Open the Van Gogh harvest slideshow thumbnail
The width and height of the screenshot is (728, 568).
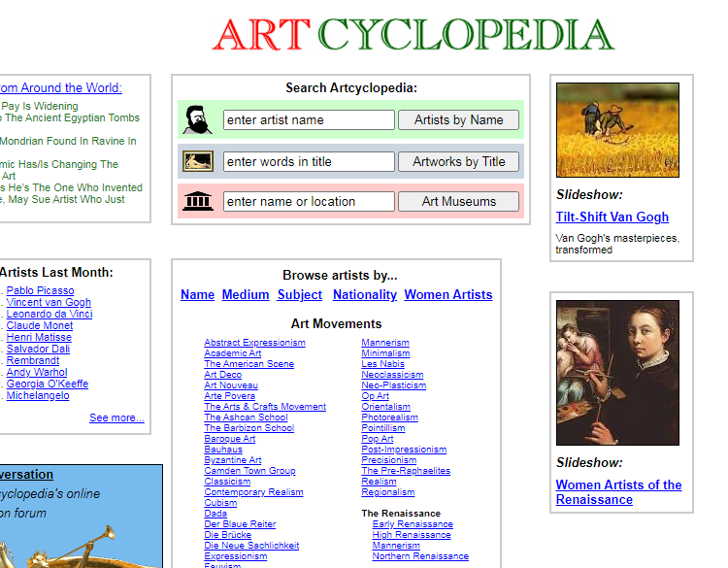pos(617,130)
